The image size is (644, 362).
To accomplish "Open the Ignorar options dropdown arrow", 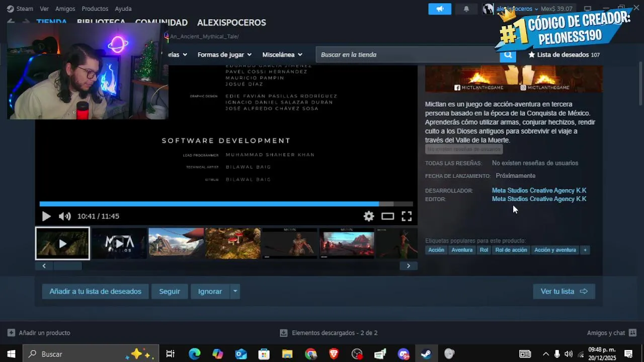I will (x=235, y=291).
